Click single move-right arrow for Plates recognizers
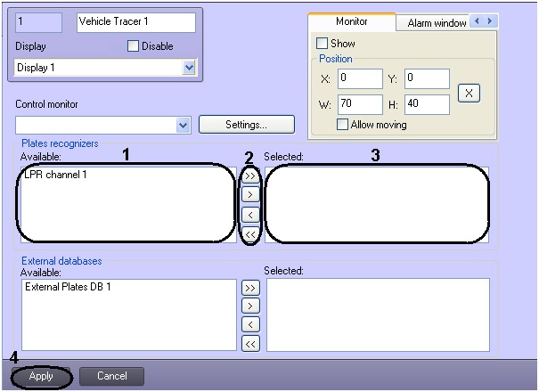 (250, 194)
